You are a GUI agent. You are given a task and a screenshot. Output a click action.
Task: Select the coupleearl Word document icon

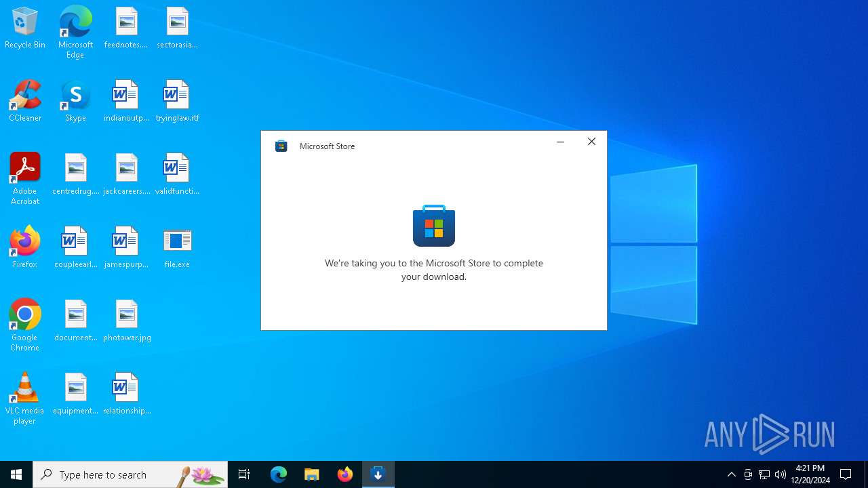[75, 248]
